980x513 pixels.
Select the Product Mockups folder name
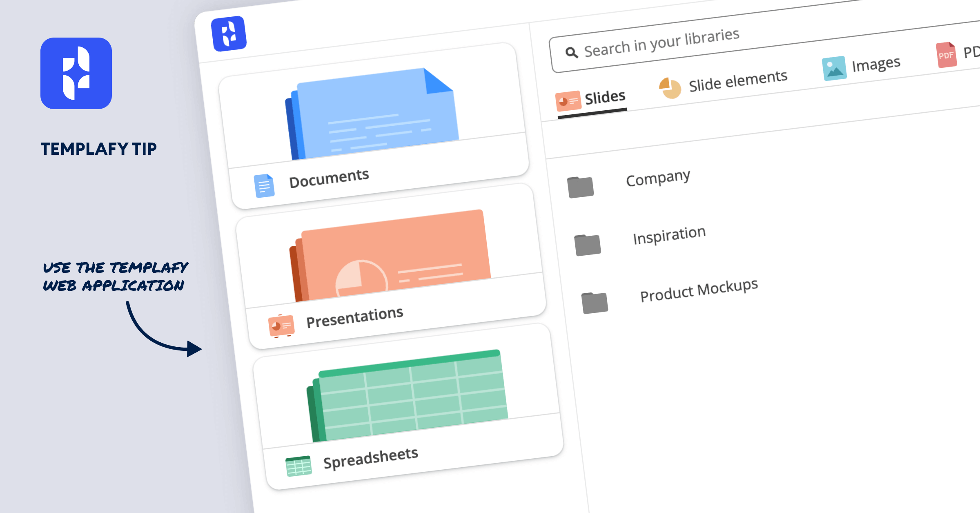(x=699, y=290)
